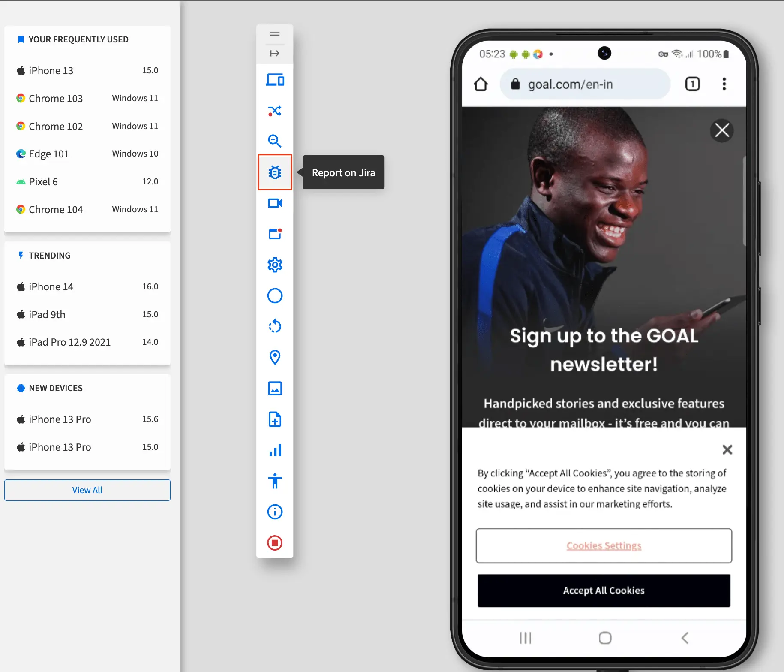
Task: Click the geolocation pin icon
Action: tap(275, 357)
